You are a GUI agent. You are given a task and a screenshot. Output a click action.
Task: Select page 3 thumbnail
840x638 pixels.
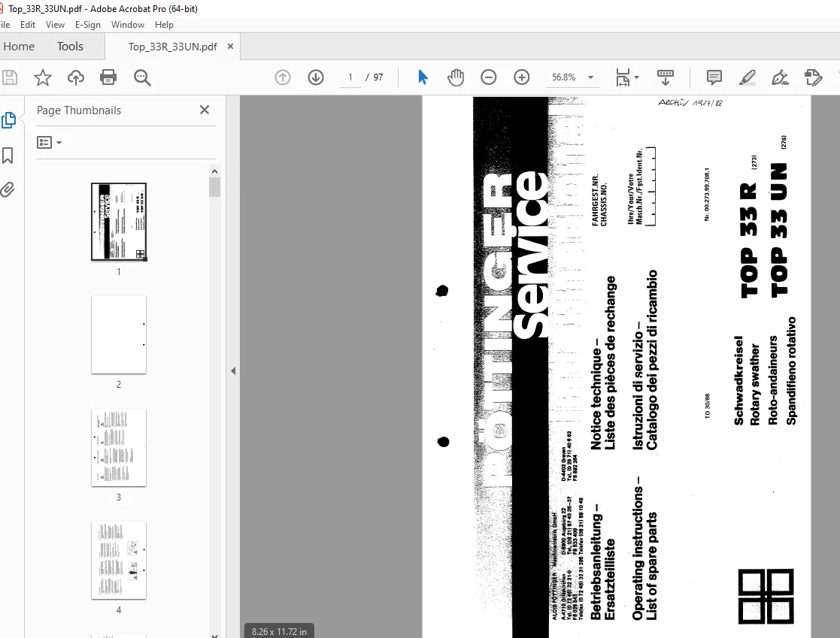(119, 447)
